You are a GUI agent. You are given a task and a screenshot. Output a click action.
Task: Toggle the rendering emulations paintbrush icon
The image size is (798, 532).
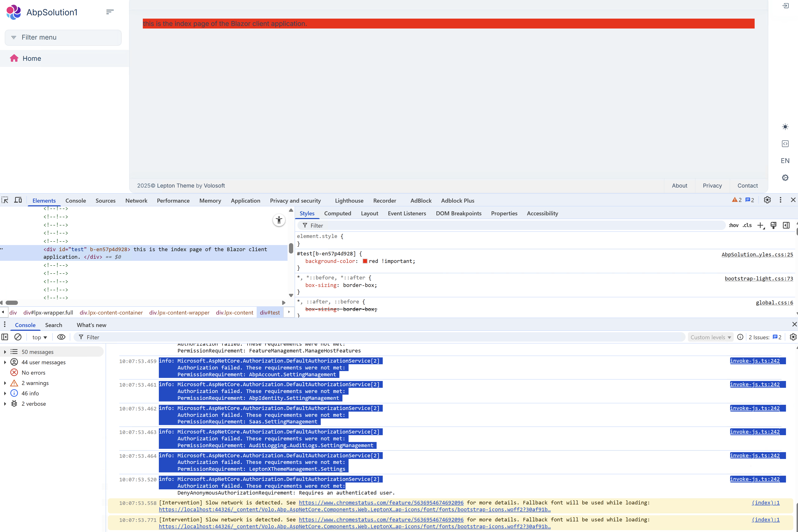click(773, 226)
